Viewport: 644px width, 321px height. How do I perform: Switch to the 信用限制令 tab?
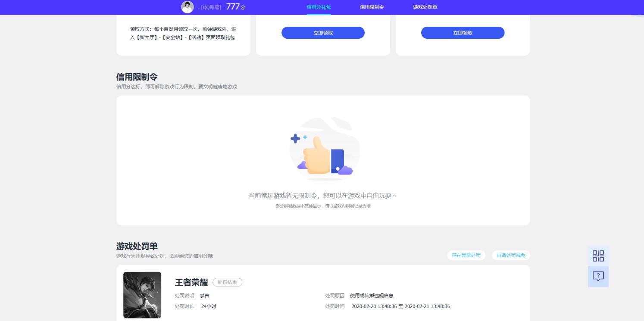[x=372, y=7]
